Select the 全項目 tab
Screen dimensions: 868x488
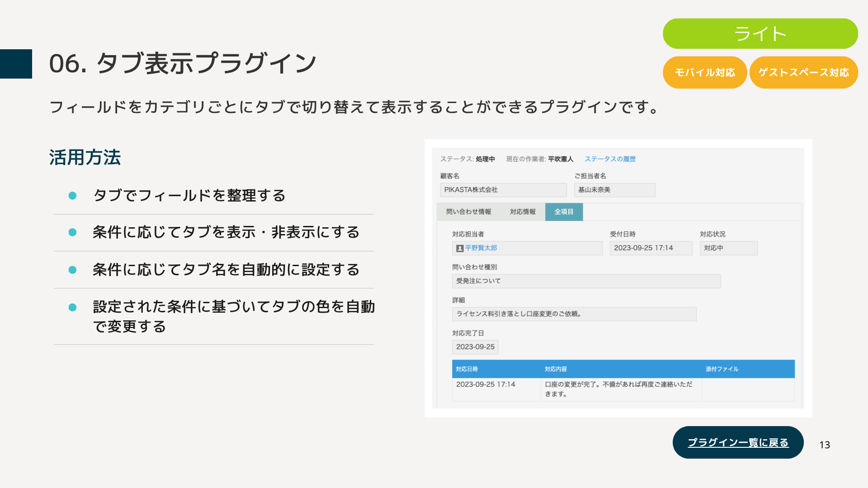564,212
